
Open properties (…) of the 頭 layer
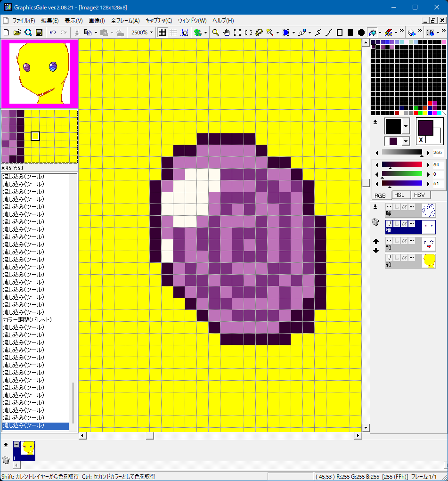point(412,258)
